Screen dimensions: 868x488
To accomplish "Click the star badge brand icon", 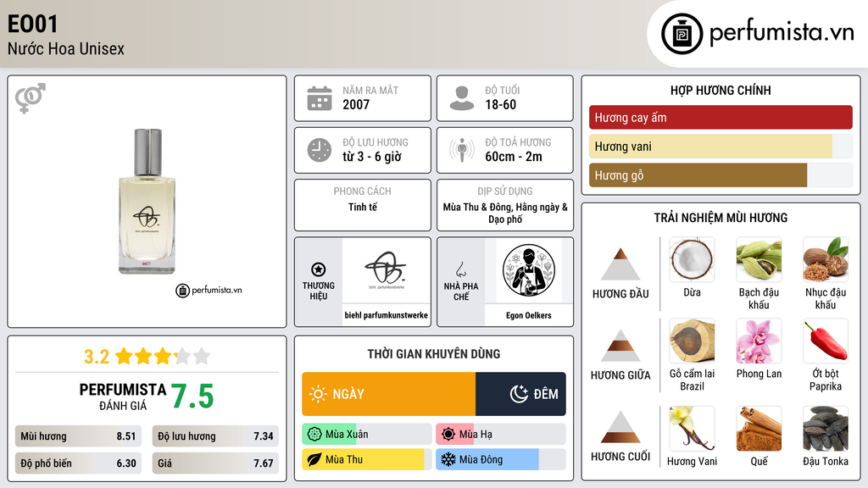I will point(319,269).
